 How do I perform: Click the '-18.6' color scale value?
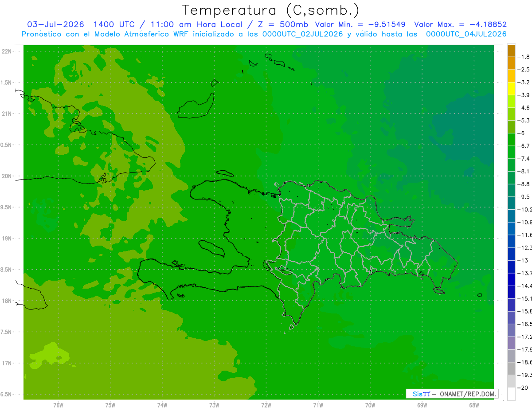point(525,362)
